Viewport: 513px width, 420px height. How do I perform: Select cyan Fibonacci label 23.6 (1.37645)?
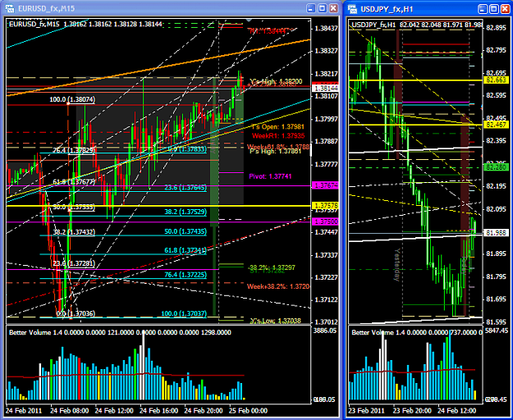click(186, 187)
